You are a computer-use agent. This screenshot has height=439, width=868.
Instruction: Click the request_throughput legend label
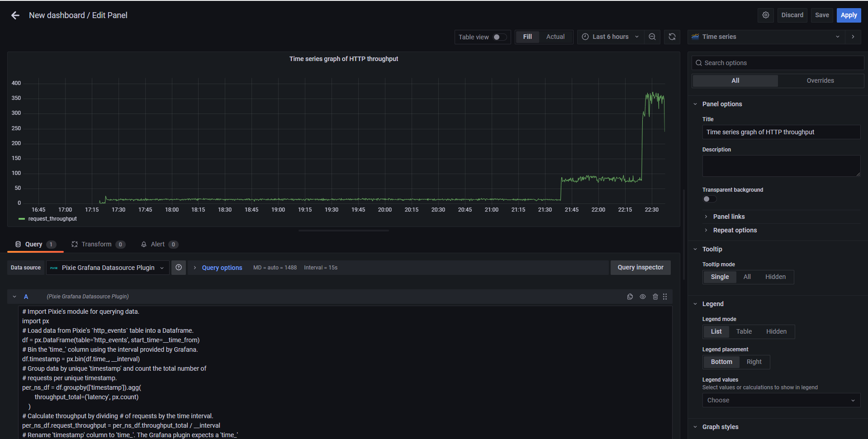[x=52, y=219]
